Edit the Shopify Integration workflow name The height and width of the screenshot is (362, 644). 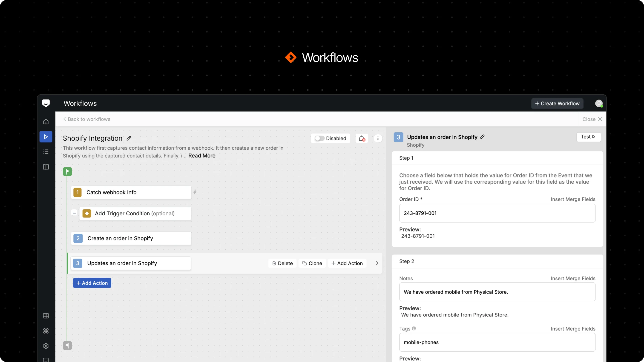point(129,138)
